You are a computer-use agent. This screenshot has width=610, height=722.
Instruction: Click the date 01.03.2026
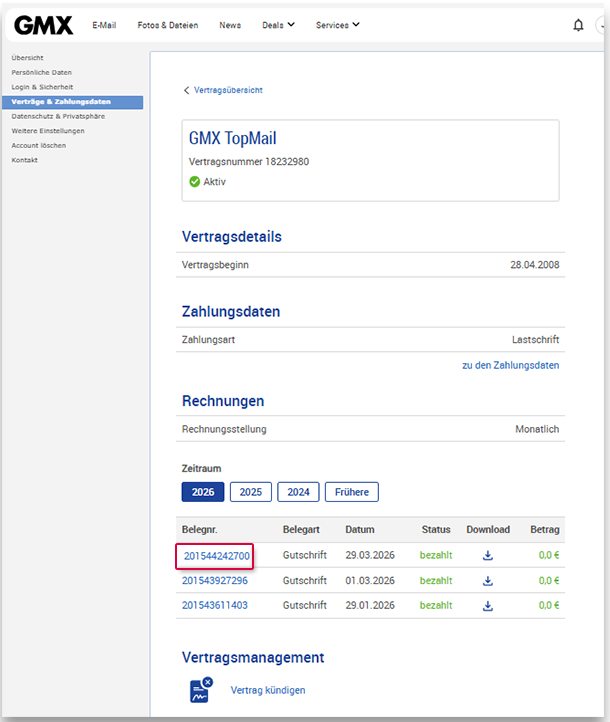coord(370,581)
